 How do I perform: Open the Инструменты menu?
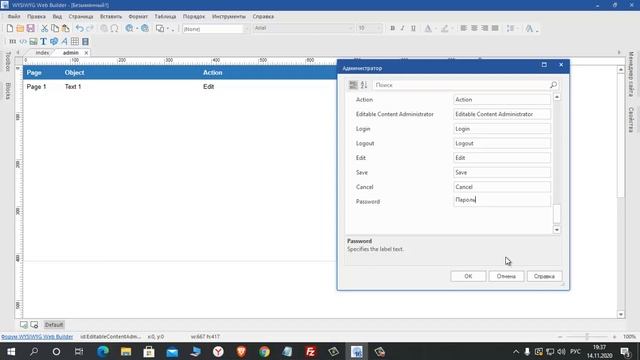229,16
